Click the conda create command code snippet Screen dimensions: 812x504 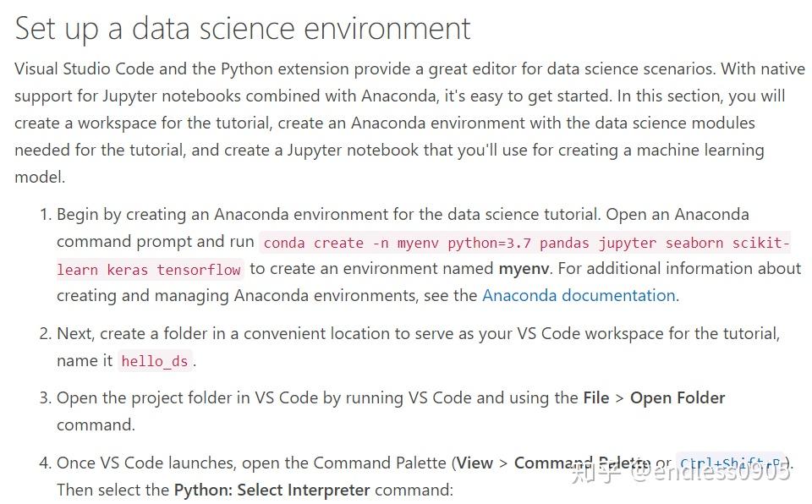pos(525,243)
